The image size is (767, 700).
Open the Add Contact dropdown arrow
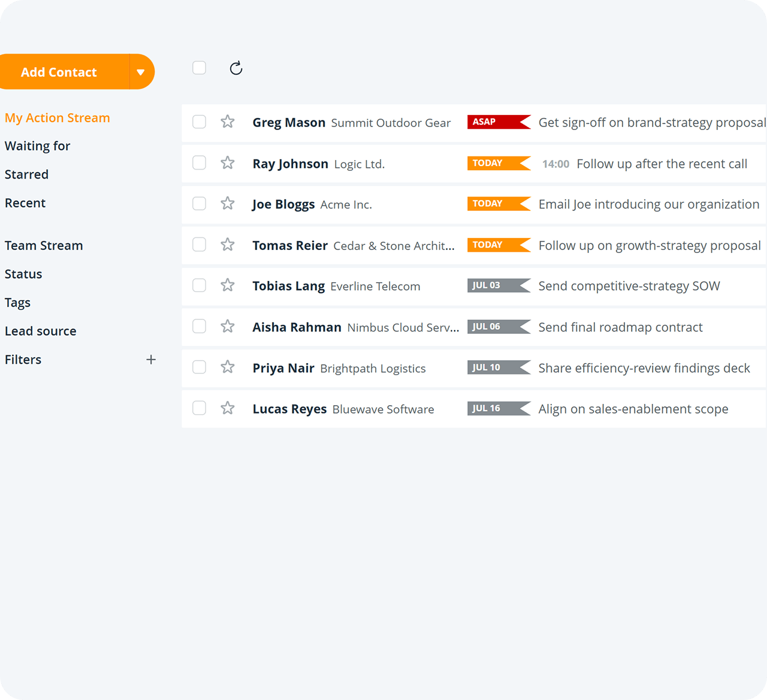coord(141,72)
